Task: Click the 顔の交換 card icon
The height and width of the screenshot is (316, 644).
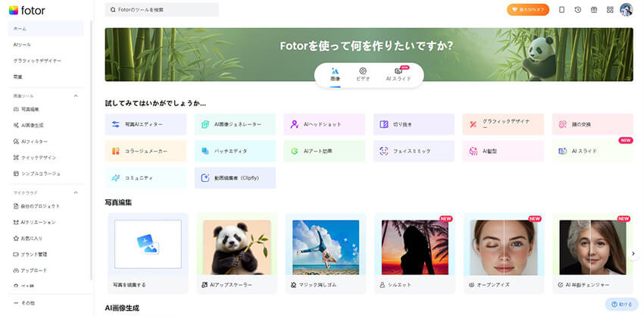Action: pos(563,124)
